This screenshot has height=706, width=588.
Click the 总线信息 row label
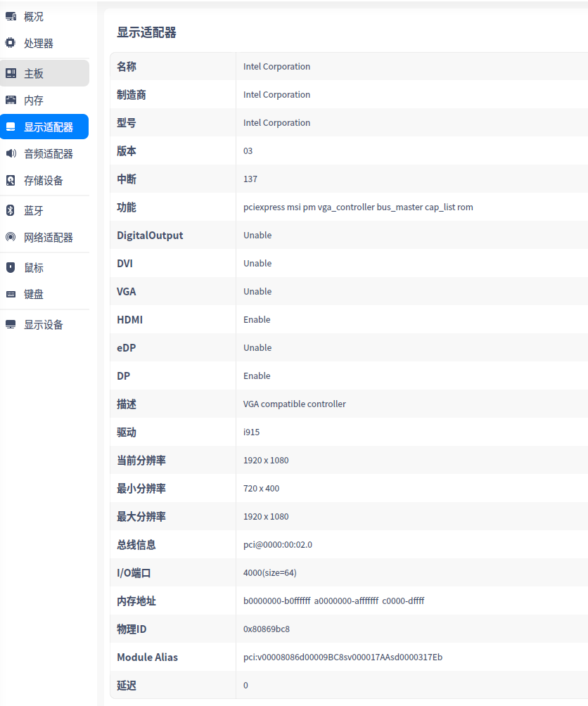pyautogui.click(x=136, y=545)
